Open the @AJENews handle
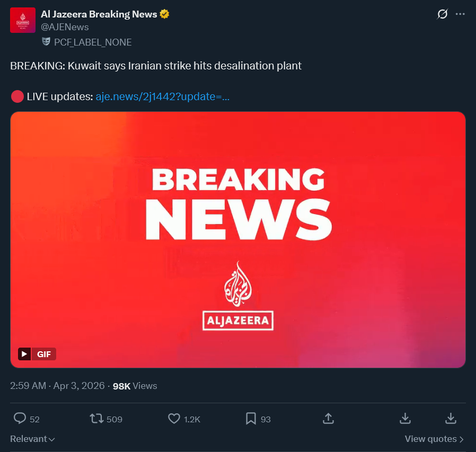This screenshot has width=476, height=452. [65, 27]
